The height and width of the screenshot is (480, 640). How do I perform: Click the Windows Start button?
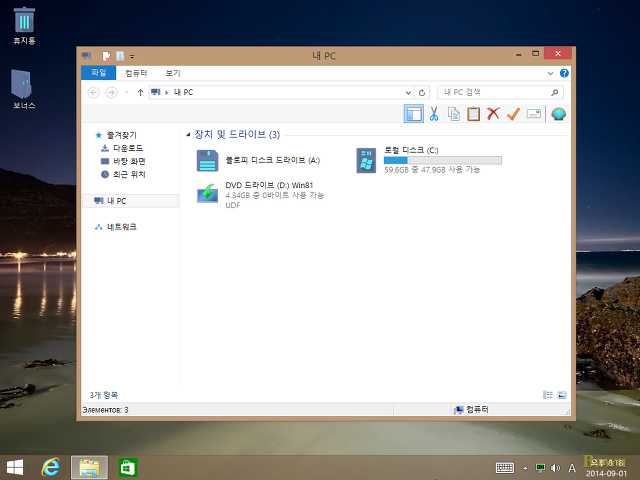coord(15,467)
